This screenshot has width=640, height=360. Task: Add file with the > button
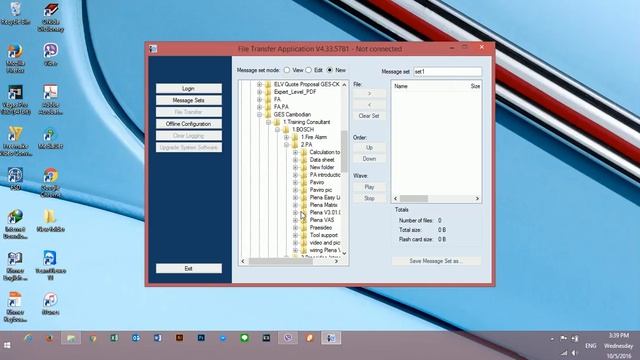click(x=369, y=93)
